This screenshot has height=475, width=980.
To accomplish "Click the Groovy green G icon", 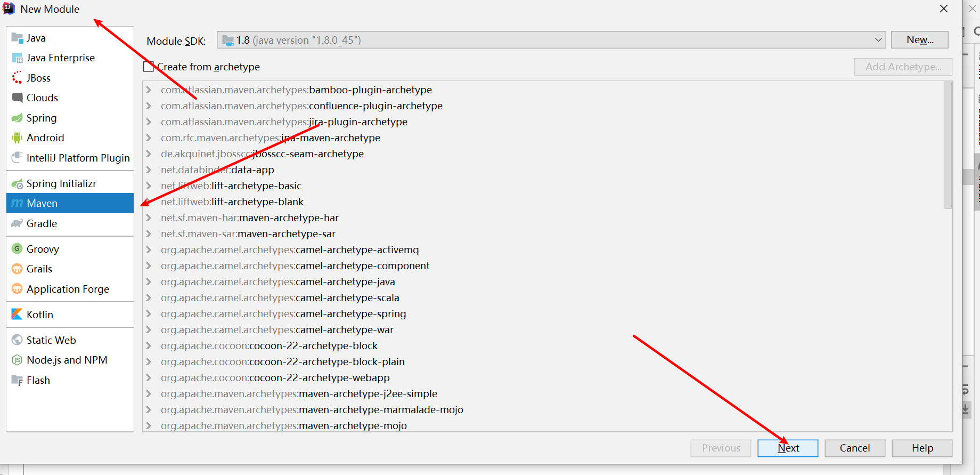I will coord(17,249).
